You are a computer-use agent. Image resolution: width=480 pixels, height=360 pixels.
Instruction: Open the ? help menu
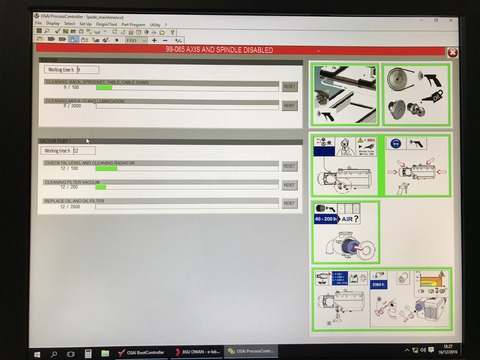click(x=166, y=25)
